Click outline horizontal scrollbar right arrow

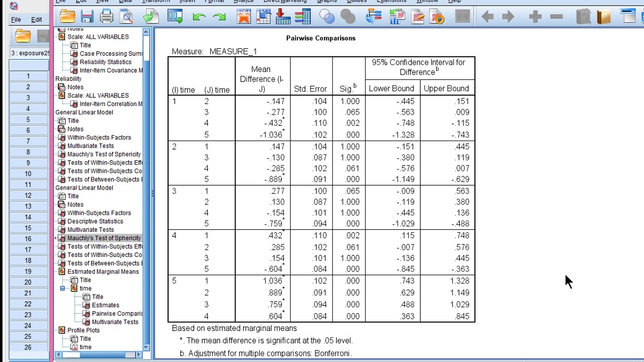click(x=139, y=354)
